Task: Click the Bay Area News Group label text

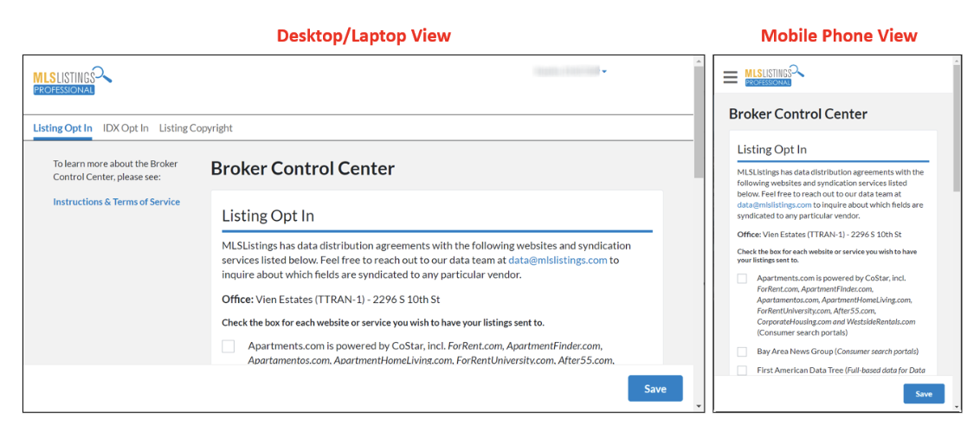Action: [x=837, y=352]
